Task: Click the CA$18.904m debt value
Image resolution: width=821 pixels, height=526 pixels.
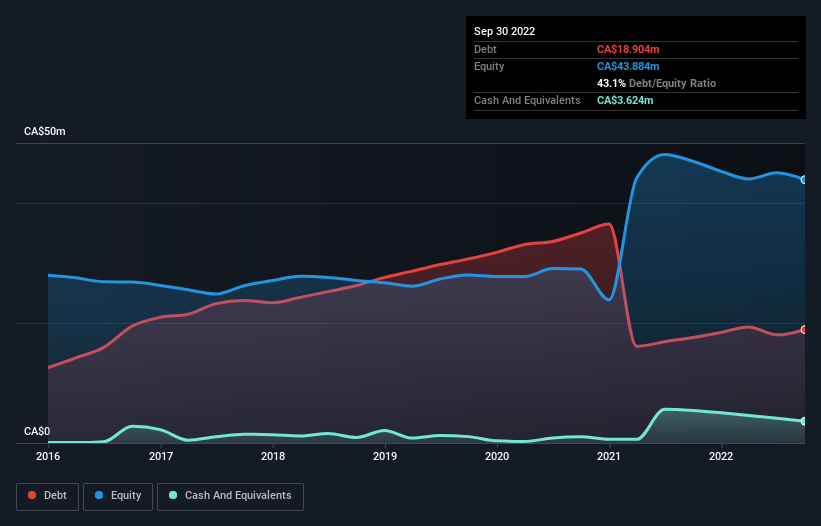Action: click(x=628, y=49)
